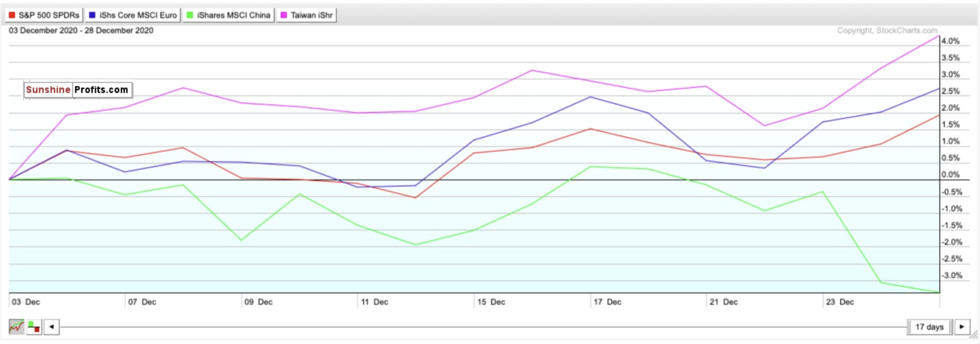
Task: Toggle the iShs Core MSCI Euro series
Action: 133,15
